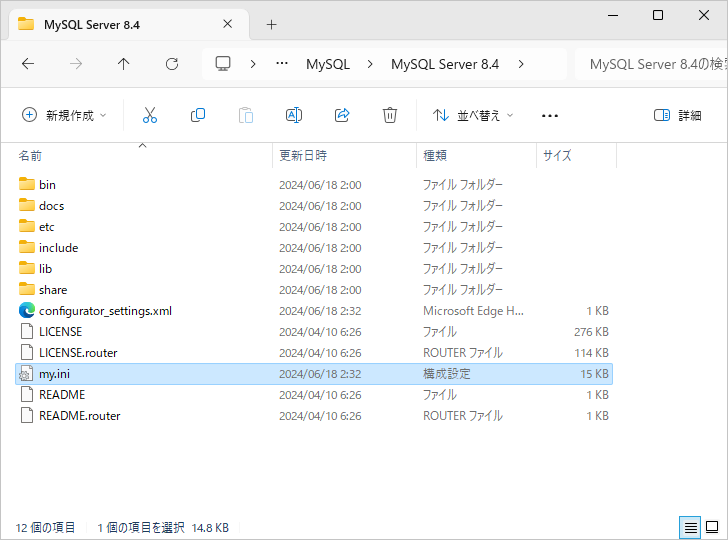
Task: Expand chevron after MySQL breadcrumb
Action: pyautogui.click(x=370, y=64)
